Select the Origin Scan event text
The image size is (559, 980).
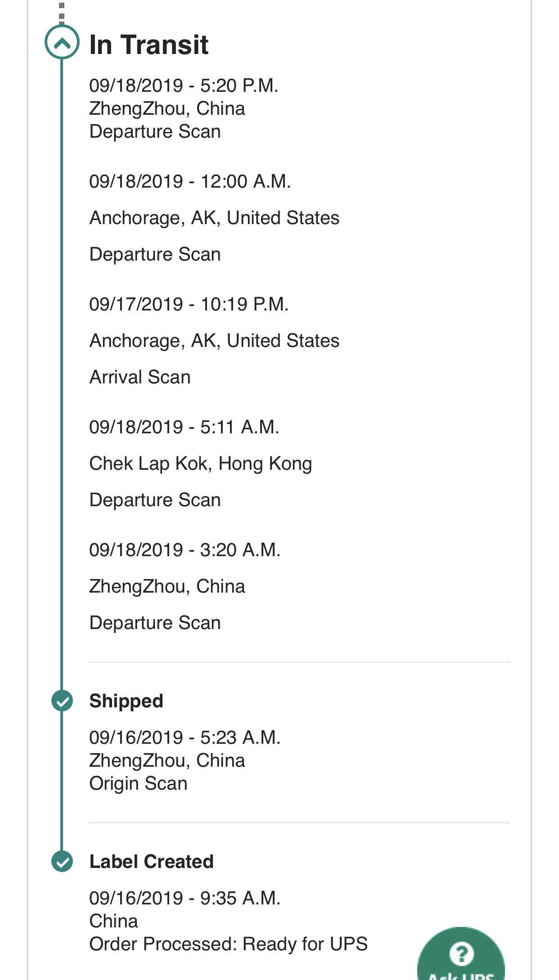point(138,783)
